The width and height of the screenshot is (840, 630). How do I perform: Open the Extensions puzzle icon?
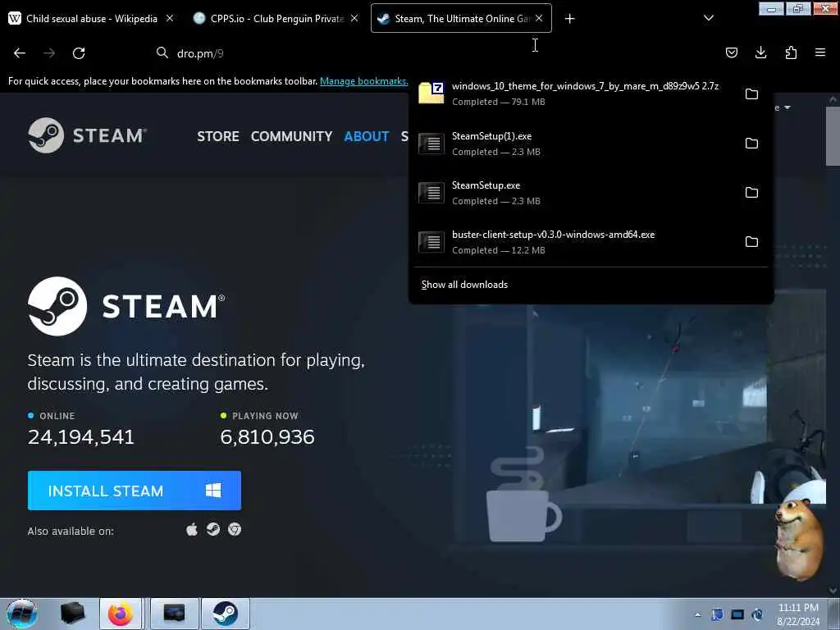click(x=791, y=52)
